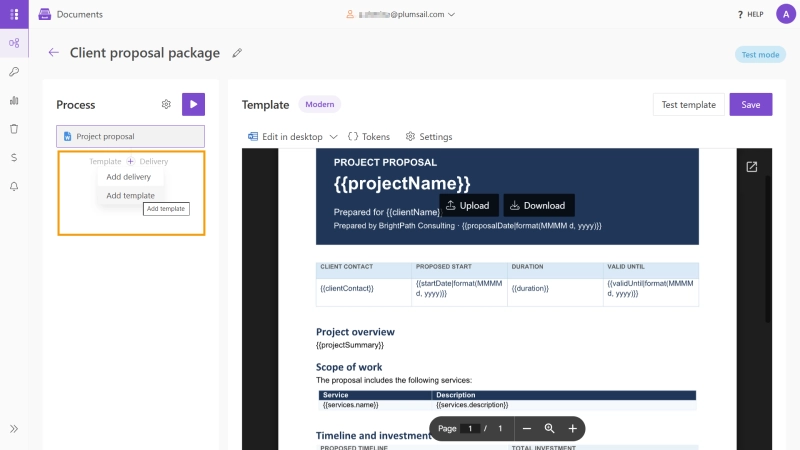Click the page number input field
The height and width of the screenshot is (450, 800).
pos(470,429)
